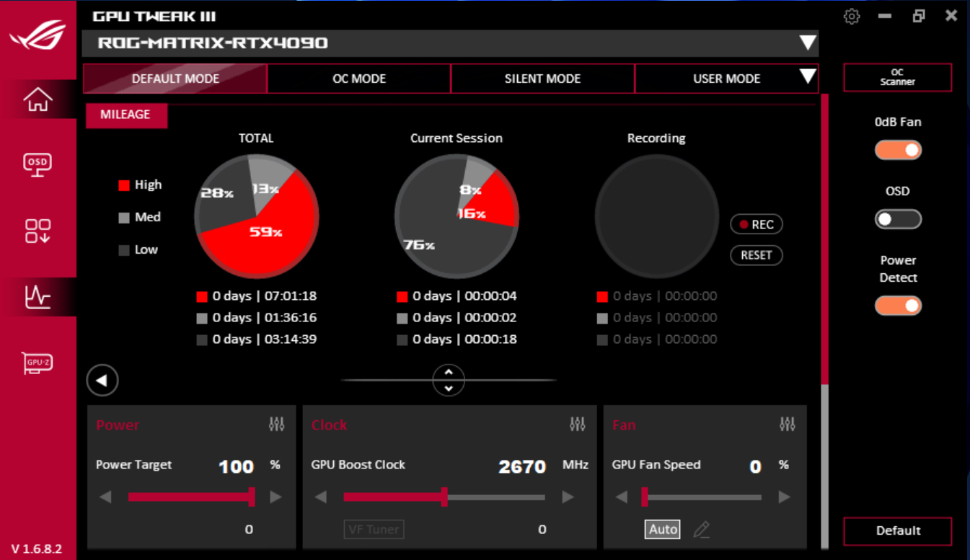Viewport: 970px width, 560px height.
Task: Click total medium time 01:36:16
Action: 291,318
